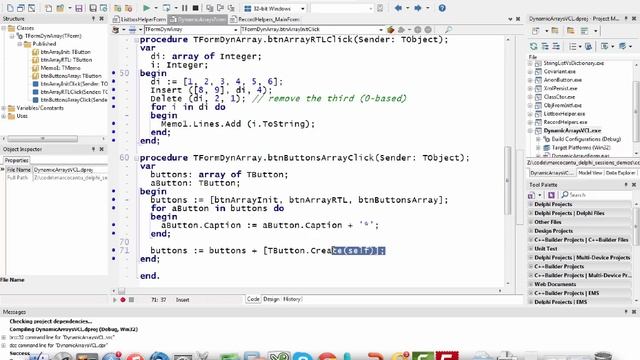Click the red record macro button below editor
The width and height of the screenshot is (640, 360).
click(123, 300)
